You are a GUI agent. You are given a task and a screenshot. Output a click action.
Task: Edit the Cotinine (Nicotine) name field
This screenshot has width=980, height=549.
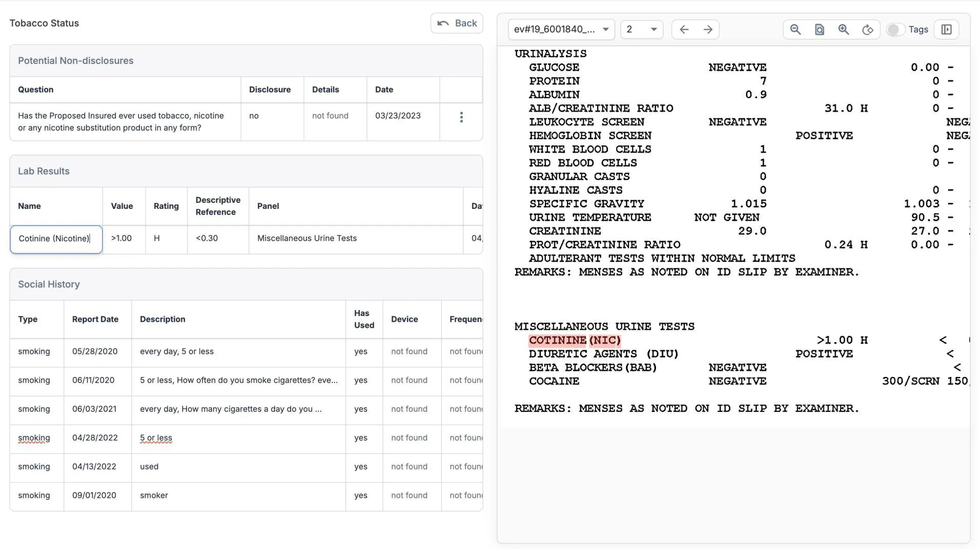[56, 239]
